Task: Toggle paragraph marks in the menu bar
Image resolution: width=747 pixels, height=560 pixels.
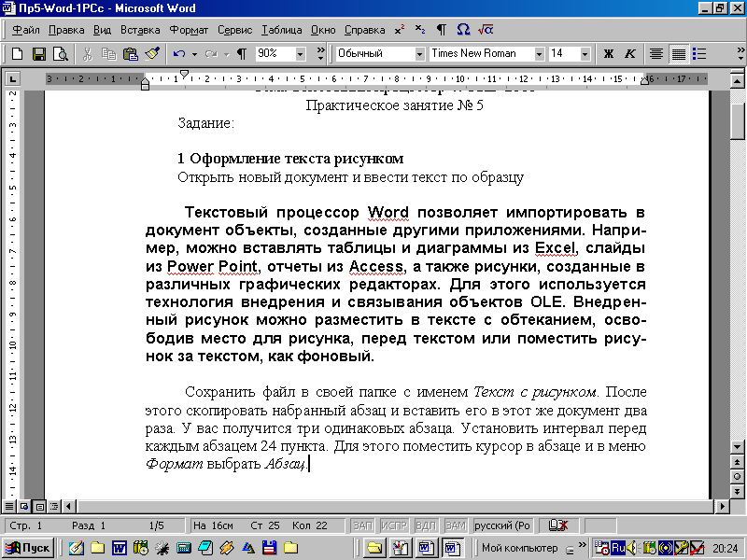Action: coord(441,30)
